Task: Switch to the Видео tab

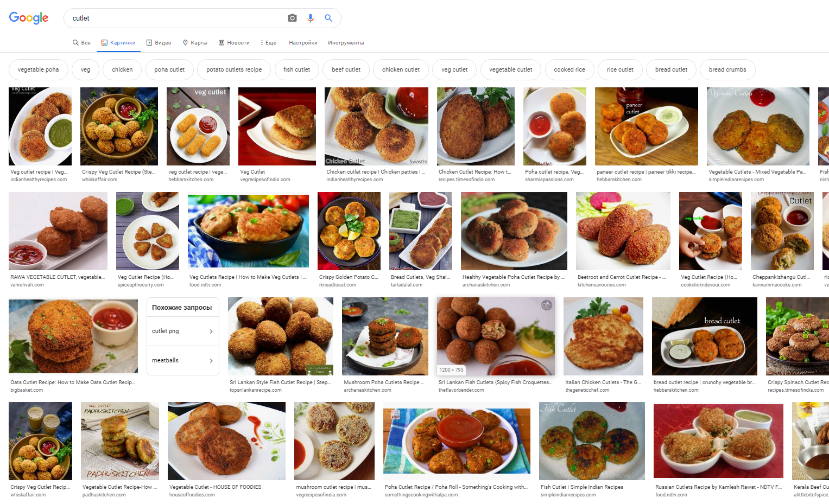Action: (159, 42)
